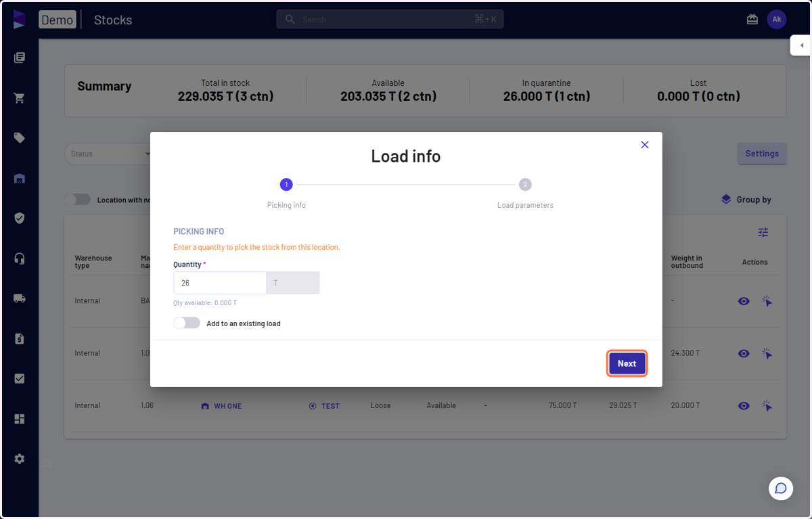
Task: Click the Loose cell in WH ONE row
Action: click(x=380, y=405)
